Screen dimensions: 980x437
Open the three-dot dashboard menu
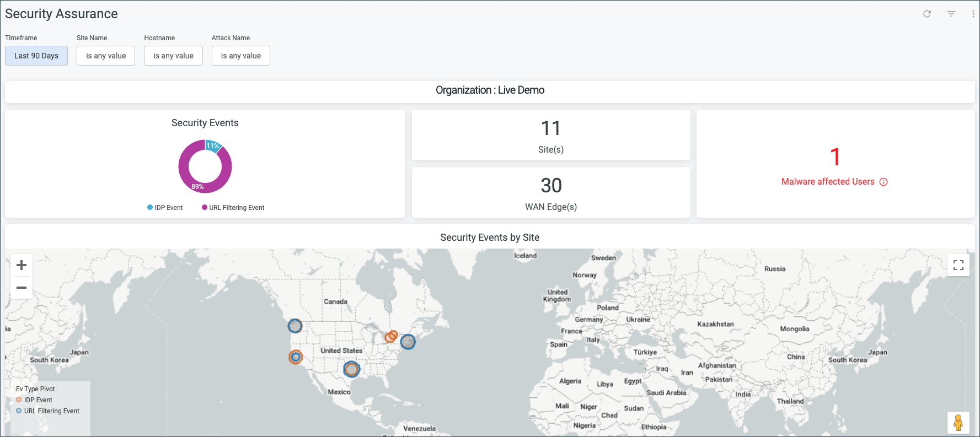pos(973,14)
